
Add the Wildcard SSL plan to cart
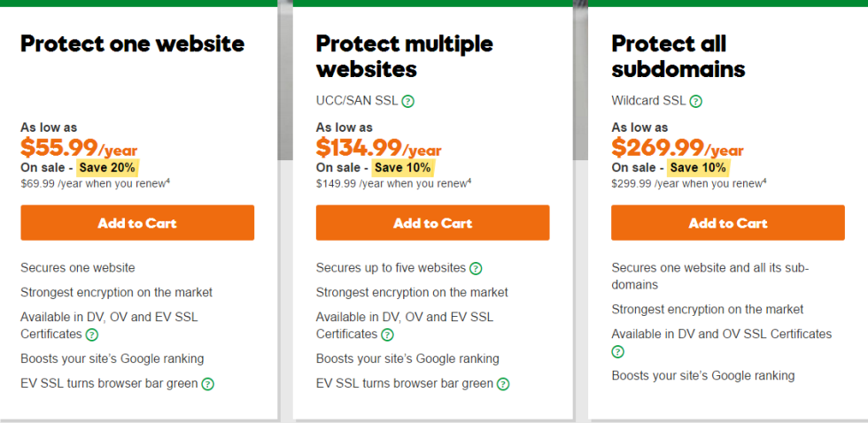click(728, 223)
